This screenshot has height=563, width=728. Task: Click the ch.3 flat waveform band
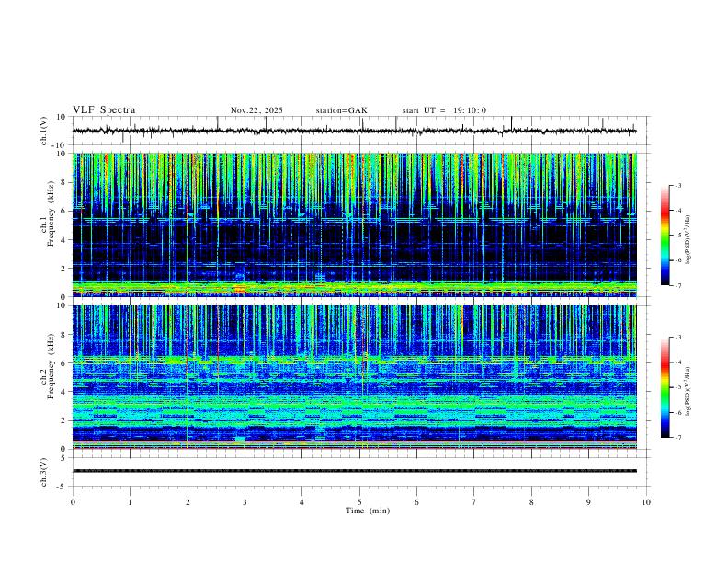(x=354, y=471)
